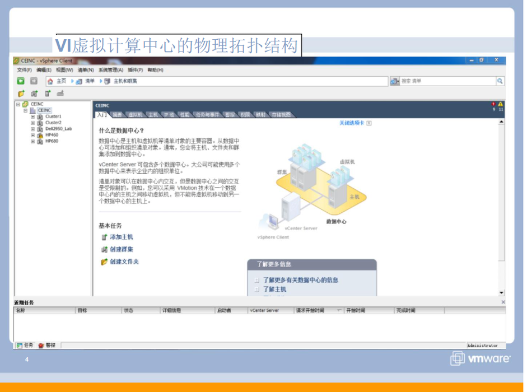Screen dimensions: 532x392
Task: Click the 创建群集 link
Action: [x=121, y=249]
